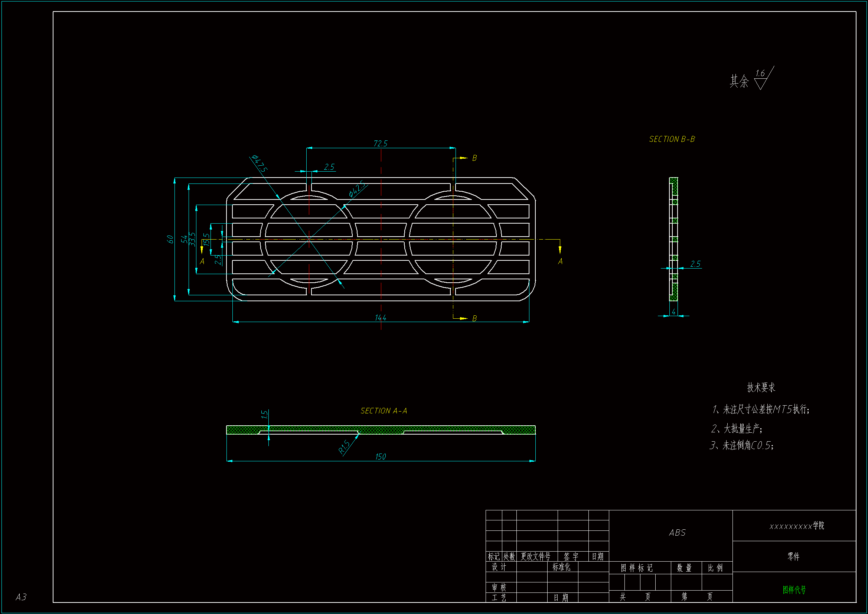Image resolution: width=868 pixels, height=614 pixels.
Task: Click the 72.5 dimension text
Action: 380,143
